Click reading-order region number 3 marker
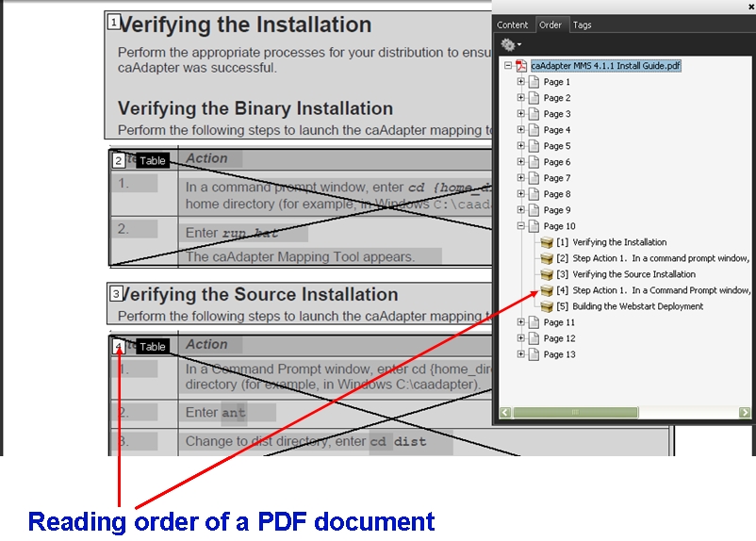This screenshot has width=756, height=541. pyautogui.click(x=116, y=294)
